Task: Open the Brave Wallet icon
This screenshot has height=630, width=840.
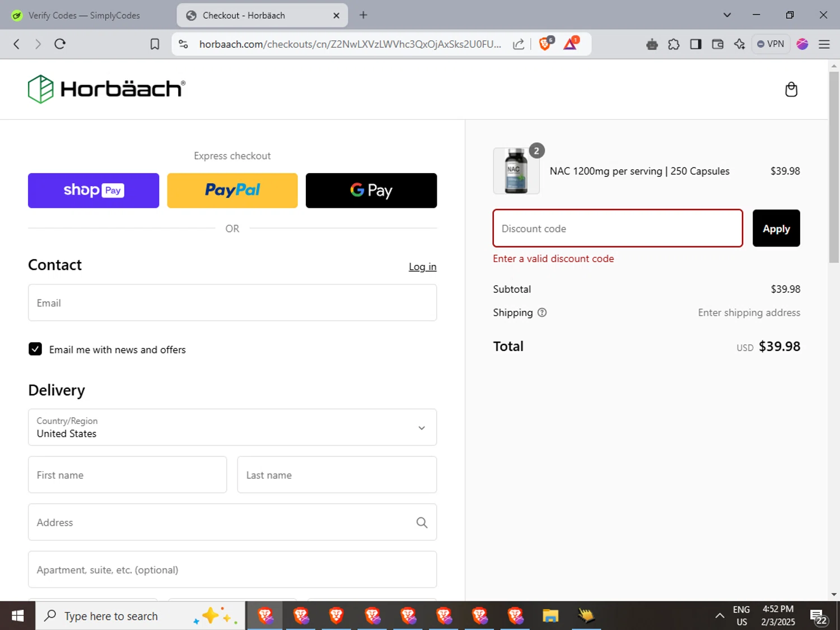Action: pyautogui.click(x=717, y=44)
